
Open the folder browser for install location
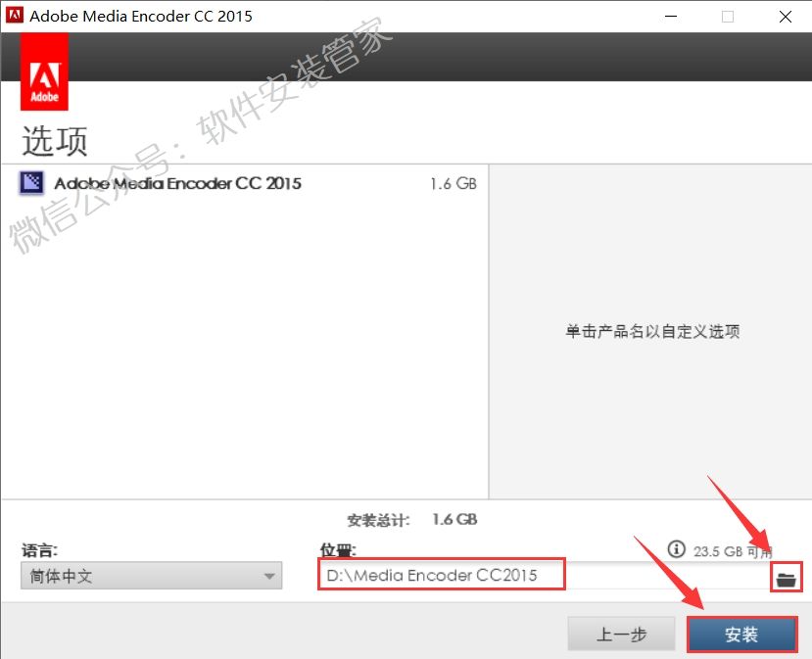point(786,577)
